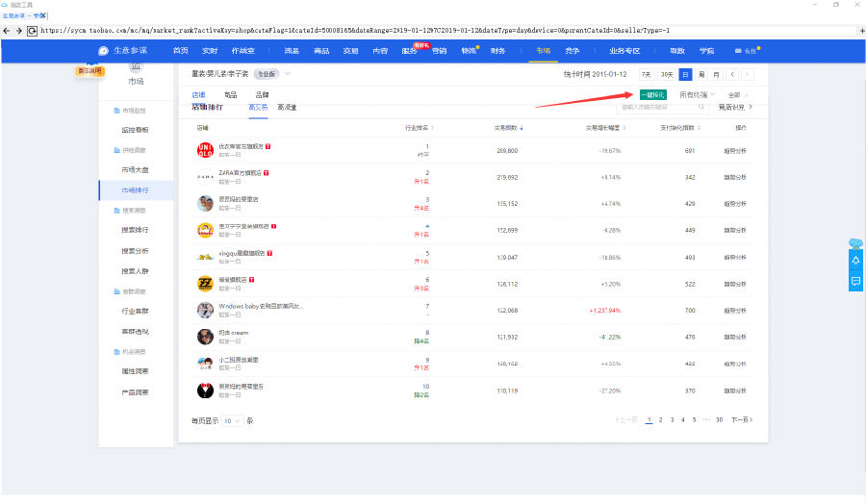The height and width of the screenshot is (504, 866).
Task: Click the 生意参谋 logo icon
Action: (103, 51)
